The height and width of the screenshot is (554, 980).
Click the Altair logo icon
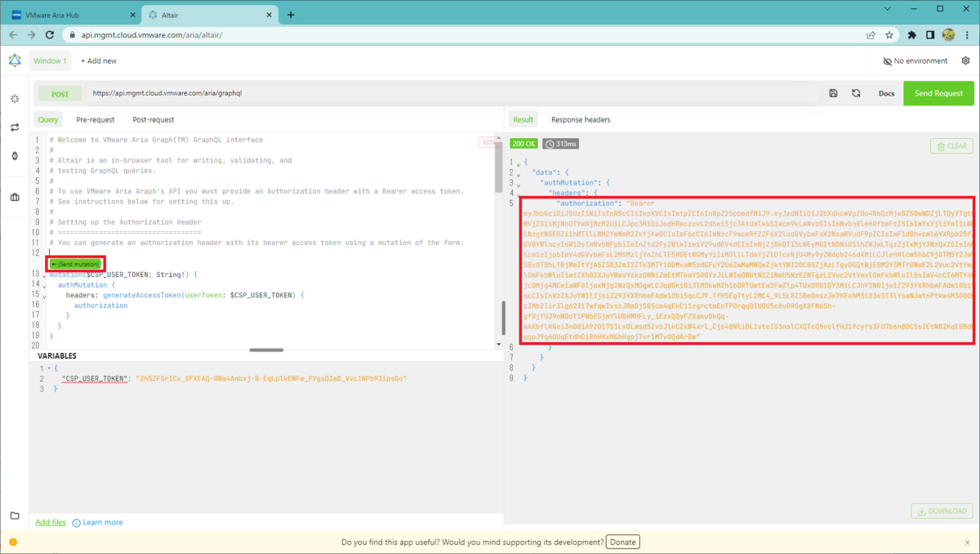tap(14, 60)
